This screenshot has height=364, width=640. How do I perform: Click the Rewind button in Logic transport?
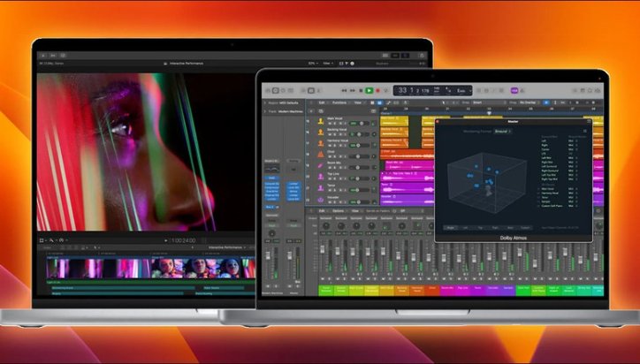point(344,91)
